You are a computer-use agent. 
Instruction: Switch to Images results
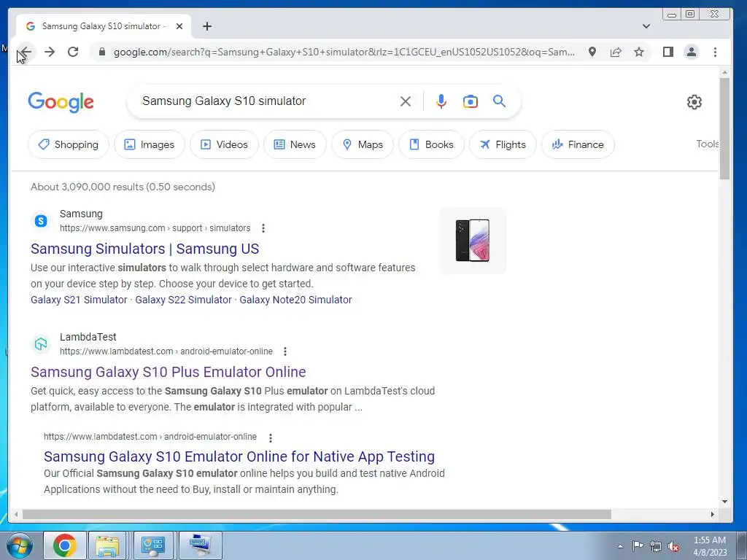(x=149, y=144)
